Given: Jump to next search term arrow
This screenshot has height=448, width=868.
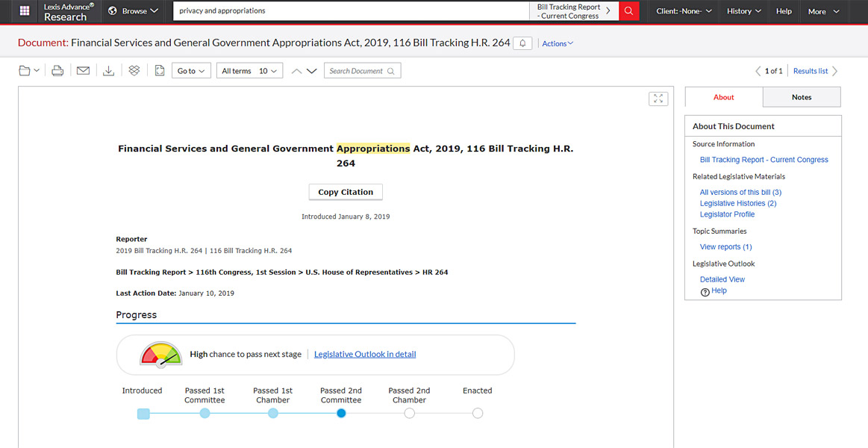Looking at the screenshot, I should [x=312, y=71].
